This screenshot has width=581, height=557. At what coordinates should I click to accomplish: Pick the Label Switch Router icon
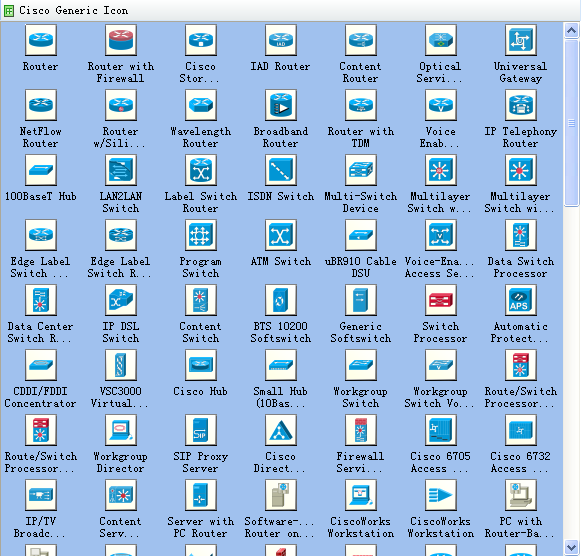(x=201, y=170)
